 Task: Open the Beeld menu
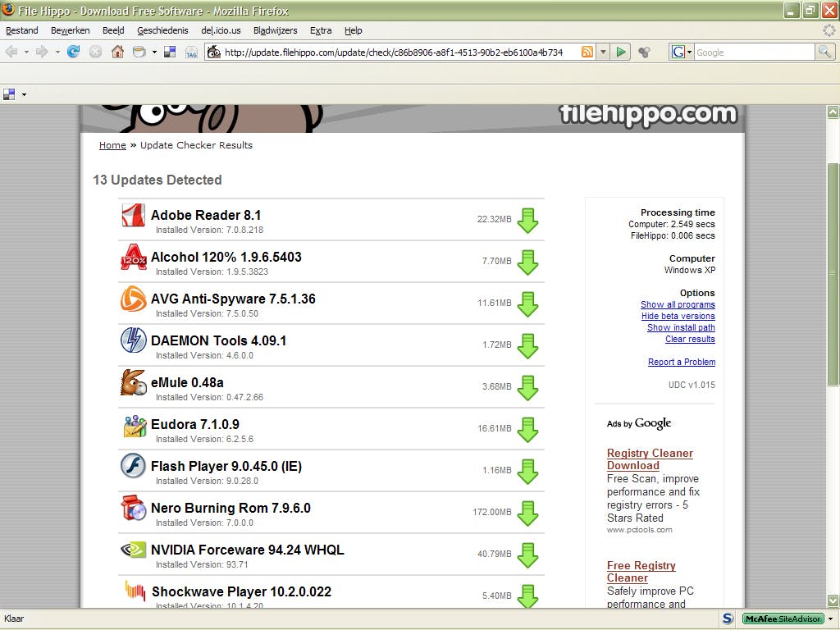point(113,30)
